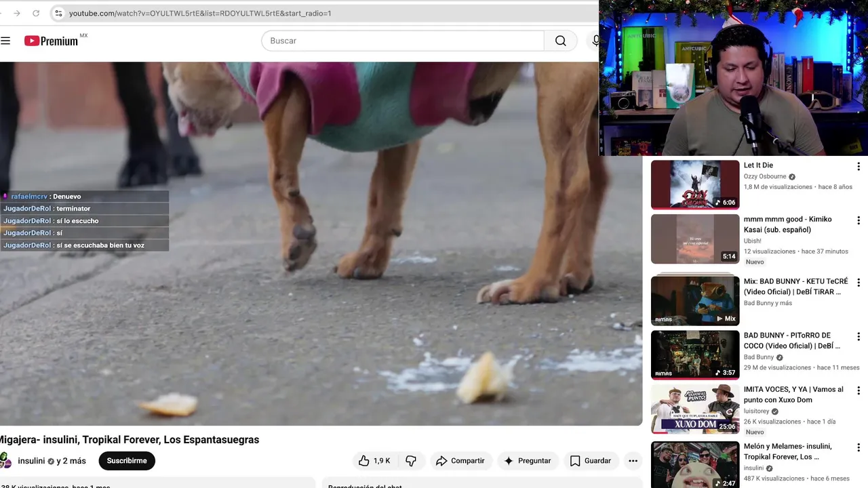The width and height of the screenshot is (868, 488).
Task: Open options menu for PIToRRO DE COCO
Action: [859, 336]
